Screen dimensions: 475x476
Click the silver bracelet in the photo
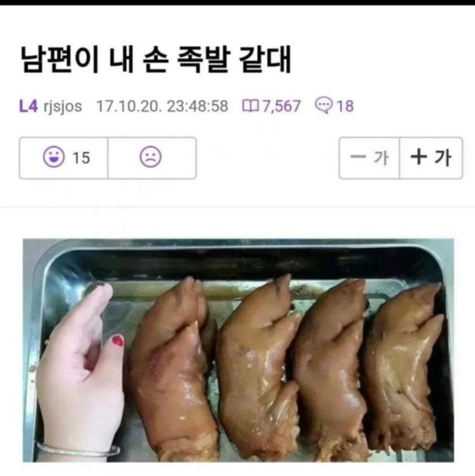tap(78, 450)
